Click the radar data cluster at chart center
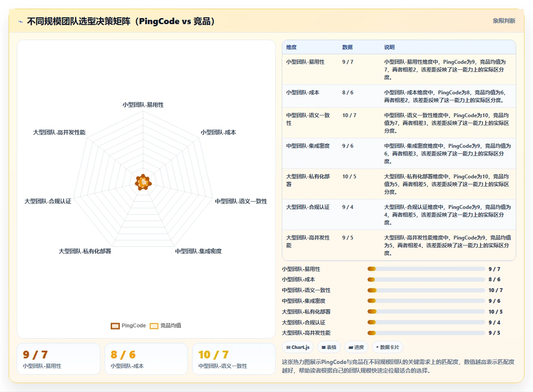 click(x=143, y=182)
